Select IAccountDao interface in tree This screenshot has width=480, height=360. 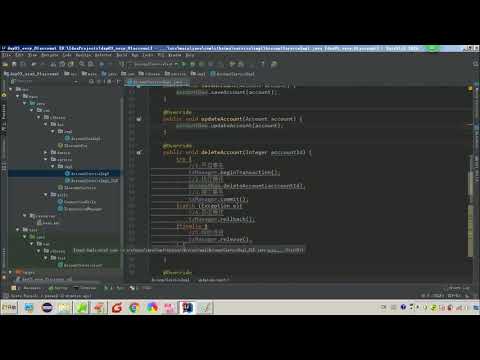[x=72, y=146]
